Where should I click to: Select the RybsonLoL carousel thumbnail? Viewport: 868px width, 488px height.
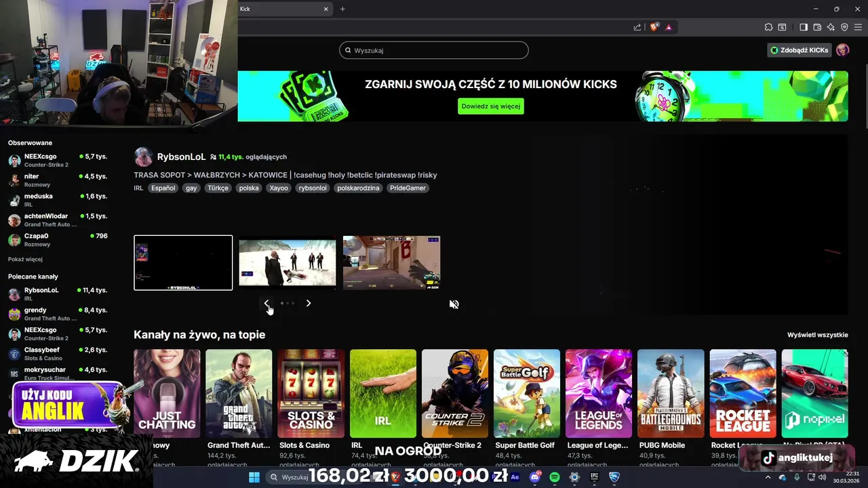(x=183, y=262)
